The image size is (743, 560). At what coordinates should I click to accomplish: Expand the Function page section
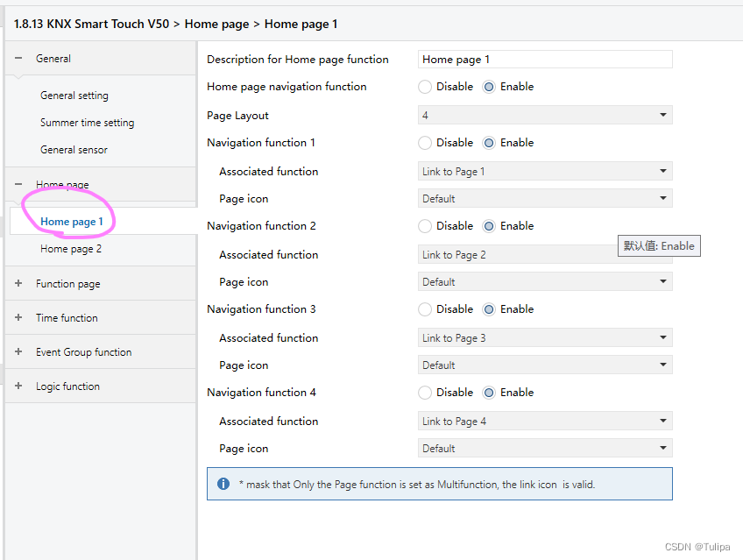pyautogui.click(x=18, y=283)
